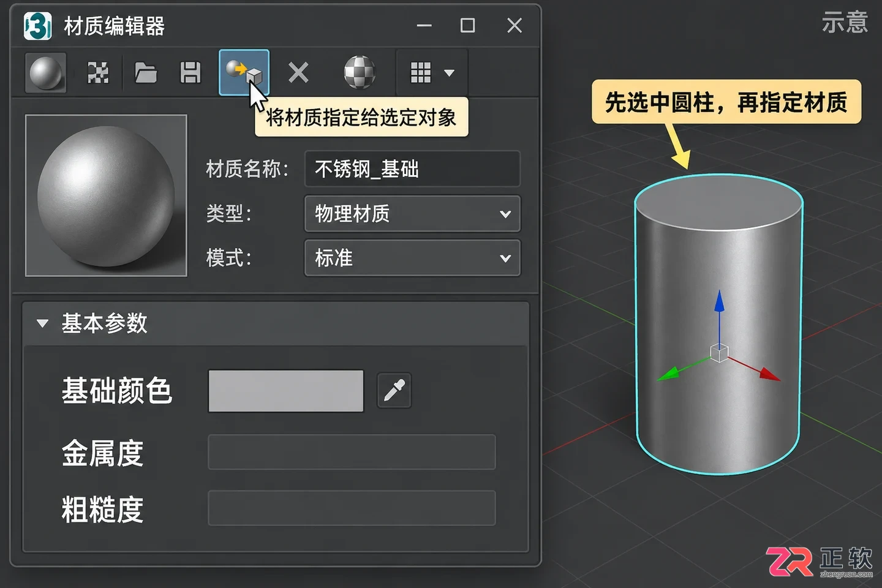Save material with the floppy disk icon
Screen dimensions: 882x588
190,73
